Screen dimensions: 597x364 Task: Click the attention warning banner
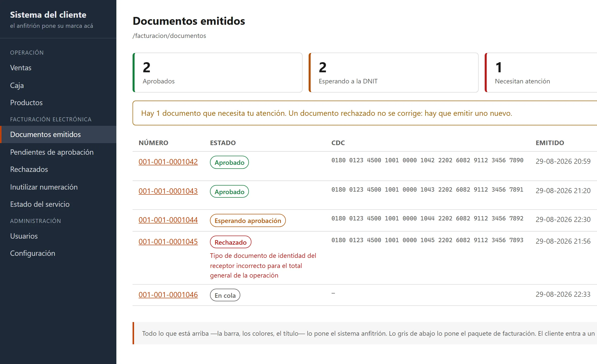(365, 113)
